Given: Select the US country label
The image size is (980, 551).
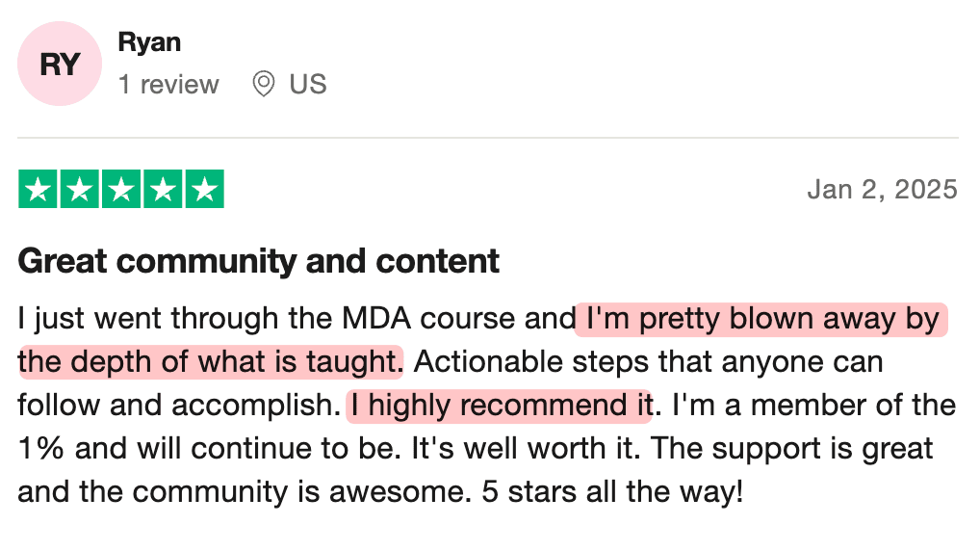Looking at the screenshot, I should [x=308, y=85].
